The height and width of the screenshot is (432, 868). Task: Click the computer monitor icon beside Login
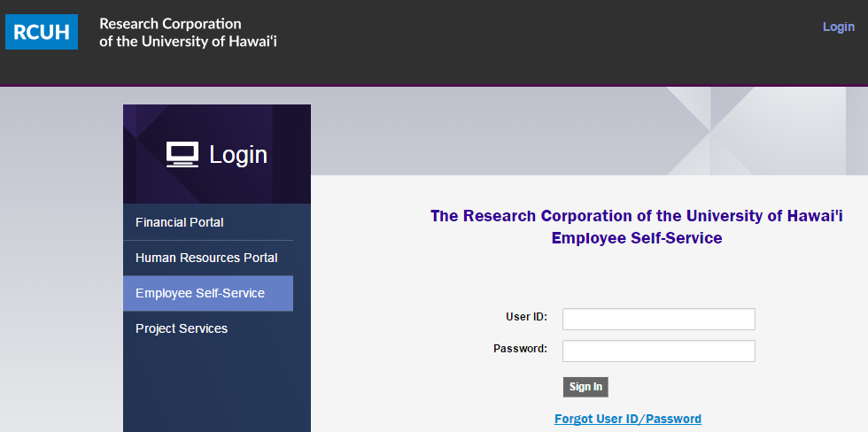point(182,155)
